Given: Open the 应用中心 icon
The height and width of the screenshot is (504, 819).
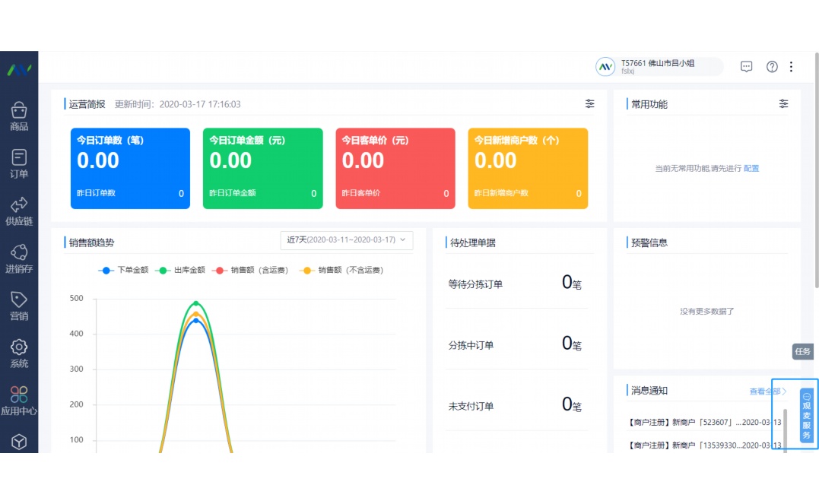Looking at the screenshot, I should 19,398.
